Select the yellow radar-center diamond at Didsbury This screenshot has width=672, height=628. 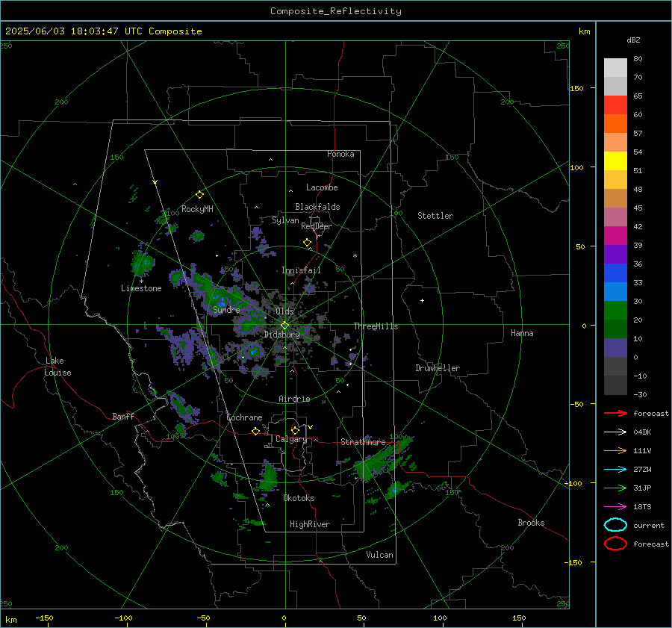pyautogui.click(x=284, y=326)
